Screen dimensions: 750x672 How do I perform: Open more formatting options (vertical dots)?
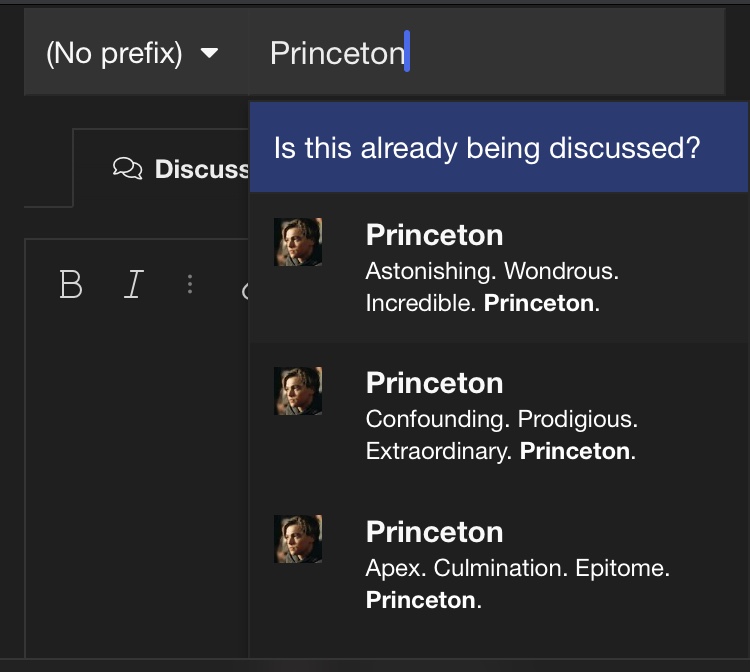[x=190, y=284]
